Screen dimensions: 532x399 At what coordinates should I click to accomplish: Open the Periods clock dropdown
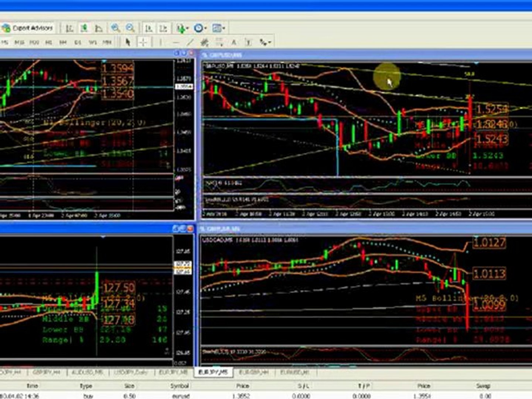(x=200, y=28)
